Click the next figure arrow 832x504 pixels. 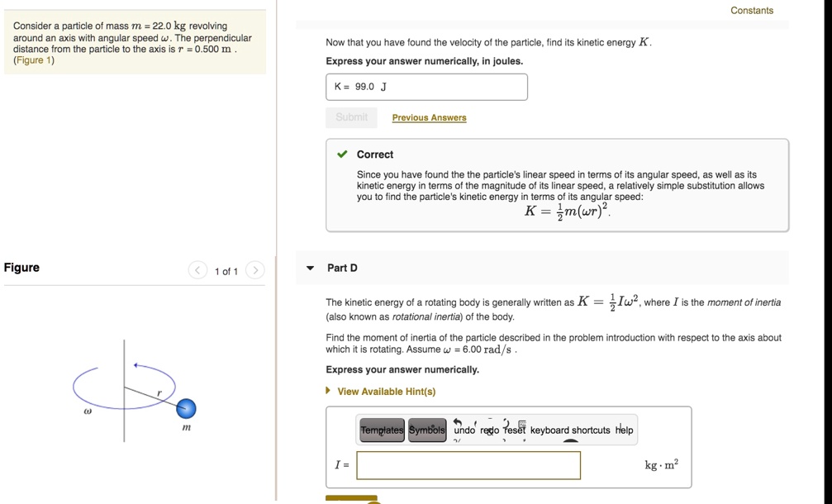pos(255,270)
